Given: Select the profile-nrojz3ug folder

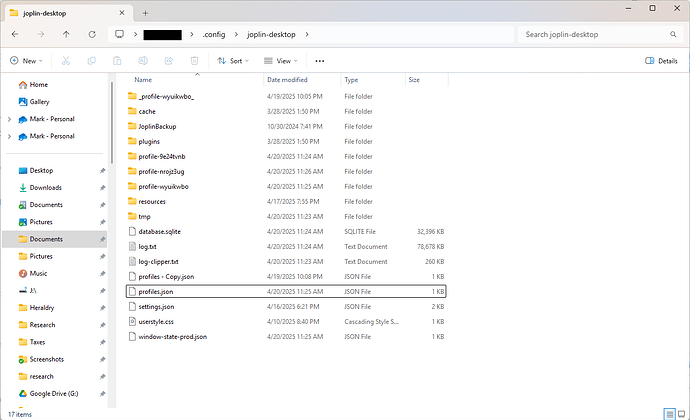Looking at the screenshot, I should [286, 171].
